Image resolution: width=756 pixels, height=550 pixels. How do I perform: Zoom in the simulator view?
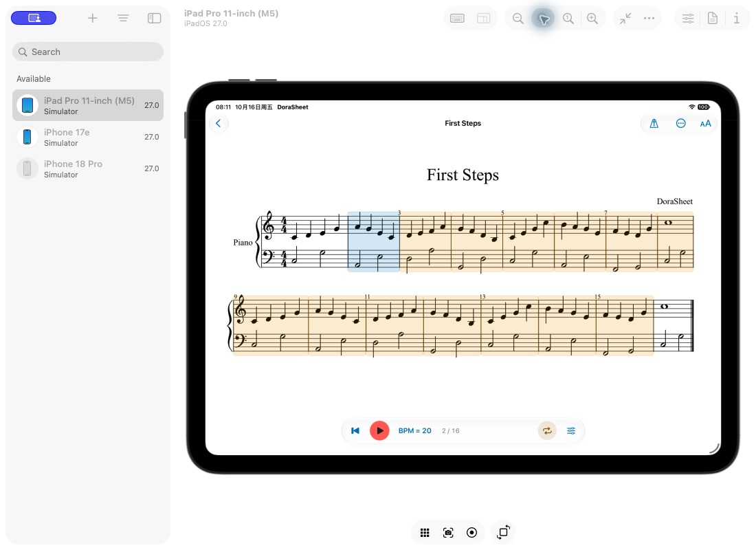(592, 19)
